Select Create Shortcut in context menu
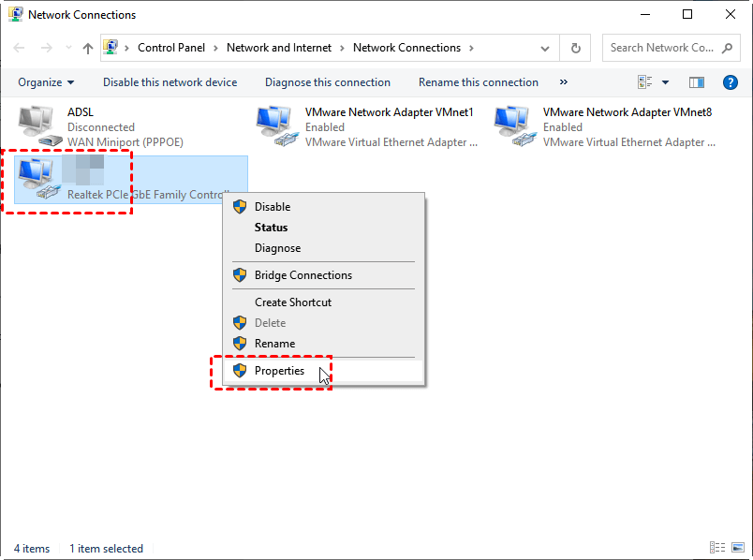The width and height of the screenshot is (753, 560). 324,302
